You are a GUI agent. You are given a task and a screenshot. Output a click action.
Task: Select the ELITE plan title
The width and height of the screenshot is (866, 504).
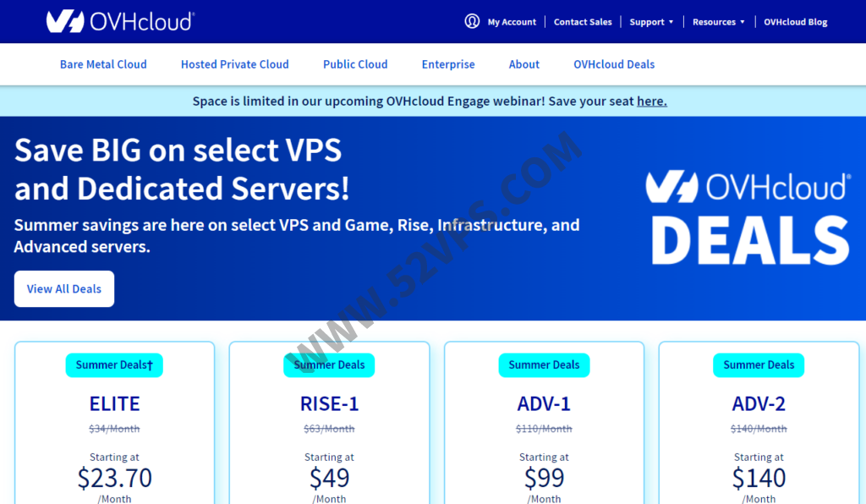click(114, 404)
